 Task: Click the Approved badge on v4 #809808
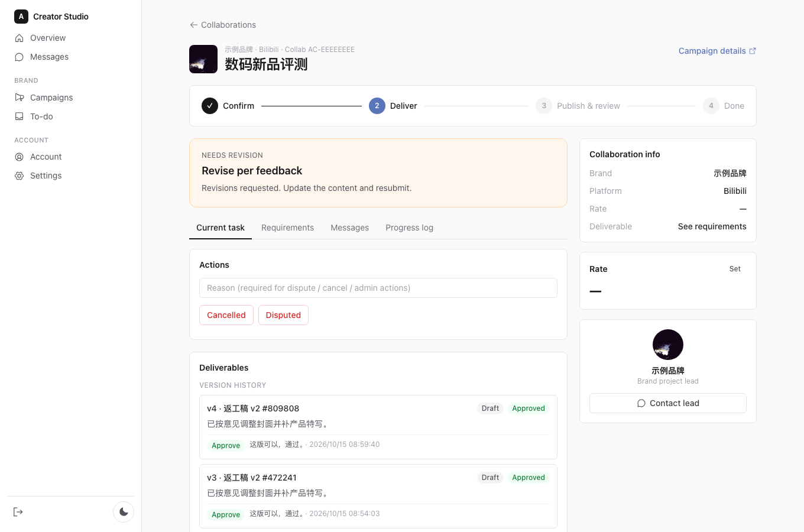(529, 408)
